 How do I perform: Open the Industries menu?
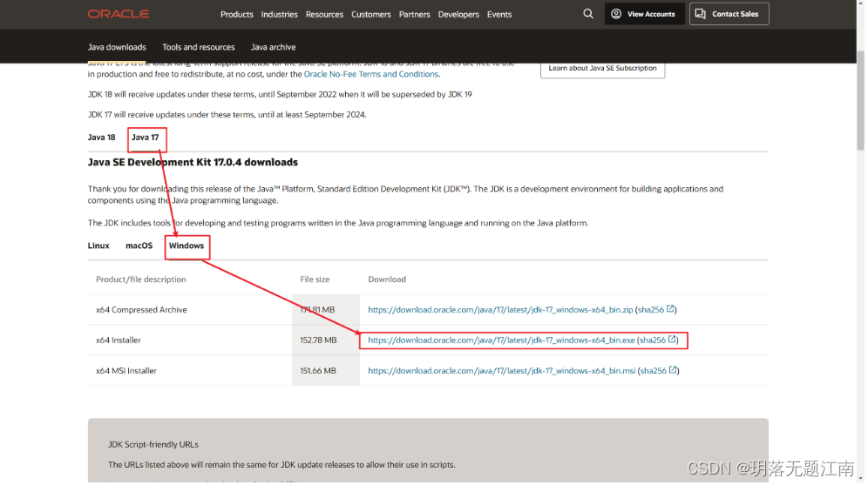click(279, 15)
